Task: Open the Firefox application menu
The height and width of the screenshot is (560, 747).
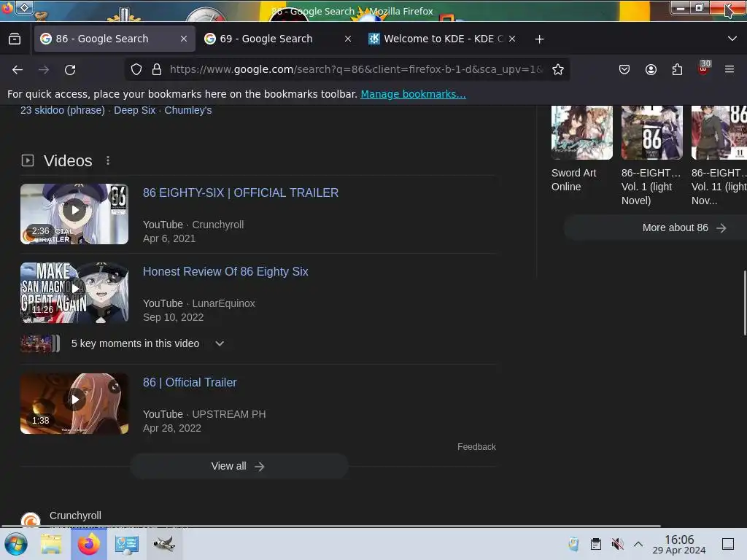Action: [729, 69]
